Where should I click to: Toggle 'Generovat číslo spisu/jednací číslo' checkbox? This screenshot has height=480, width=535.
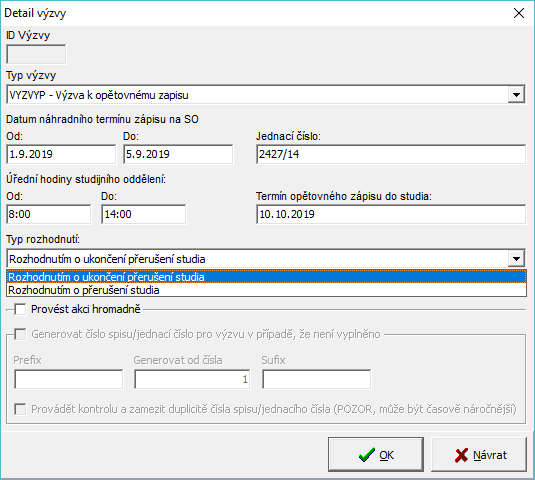[20, 334]
